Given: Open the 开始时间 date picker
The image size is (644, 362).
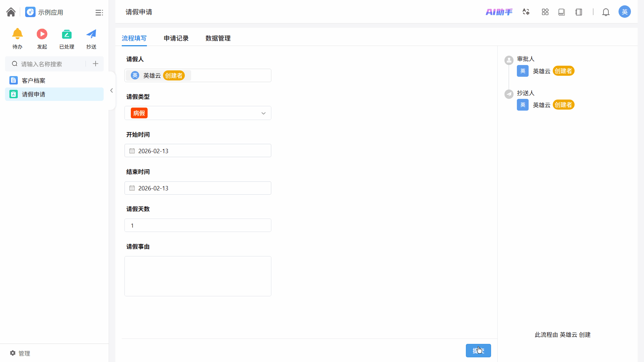Looking at the screenshot, I should (x=198, y=151).
